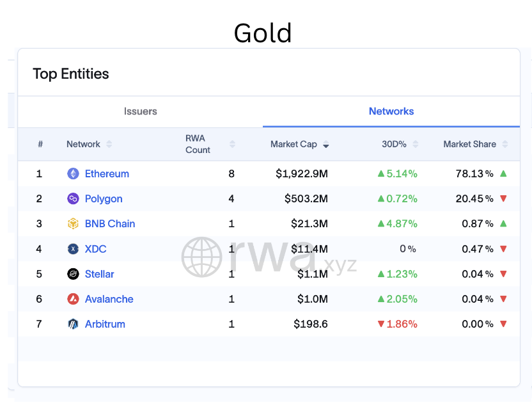Open the Ethereum network link

(107, 173)
